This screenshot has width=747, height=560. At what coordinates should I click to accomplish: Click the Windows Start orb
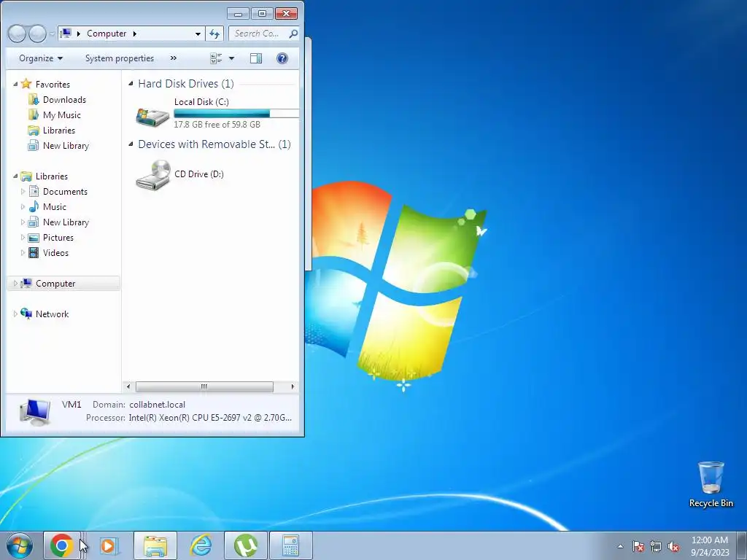(20, 545)
